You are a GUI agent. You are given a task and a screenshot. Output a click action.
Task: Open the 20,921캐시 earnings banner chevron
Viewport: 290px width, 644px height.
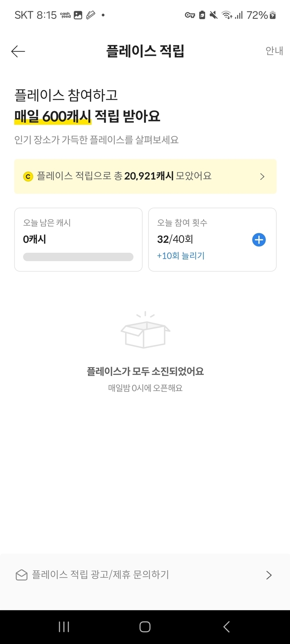pyautogui.click(x=262, y=177)
